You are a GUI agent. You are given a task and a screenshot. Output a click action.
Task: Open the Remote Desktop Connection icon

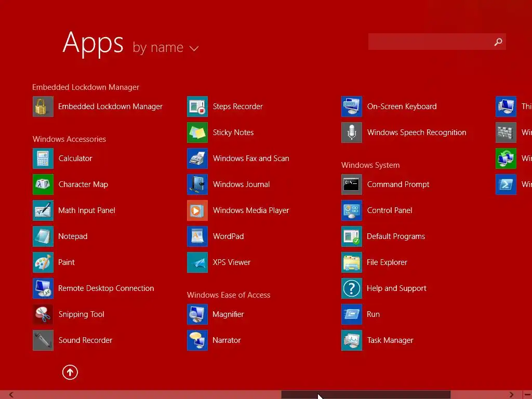pos(43,288)
